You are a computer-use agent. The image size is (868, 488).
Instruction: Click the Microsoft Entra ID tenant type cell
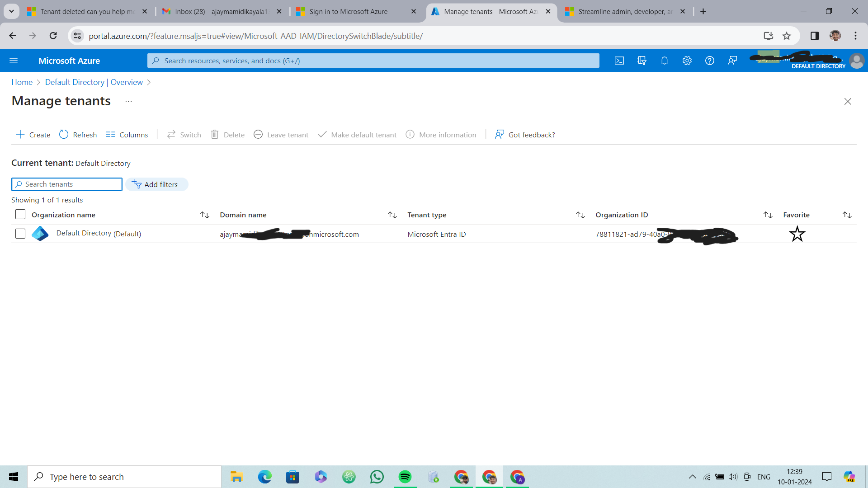click(x=436, y=234)
